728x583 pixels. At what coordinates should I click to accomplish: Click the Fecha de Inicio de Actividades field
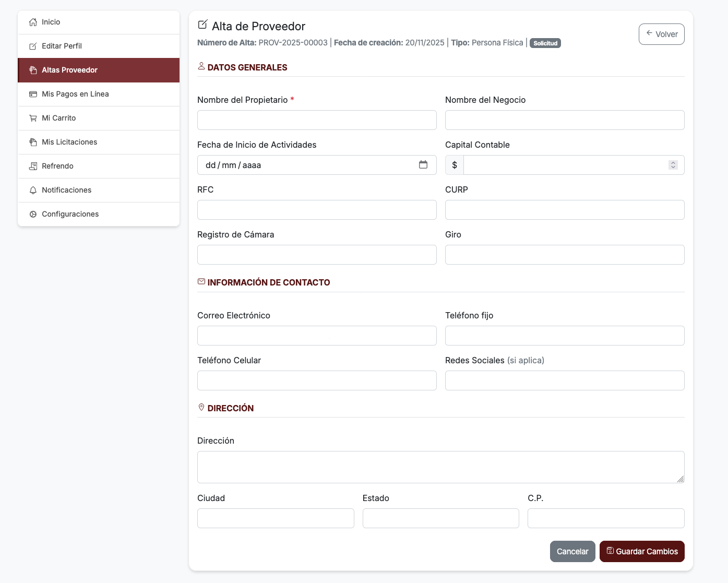pyautogui.click(x=317, y=165)
